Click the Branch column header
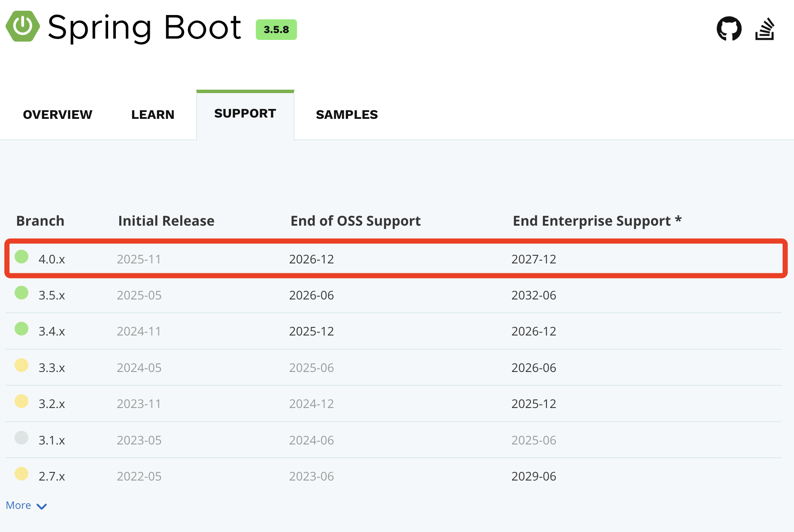Screen dimensions: 794x532 point(40,221)
